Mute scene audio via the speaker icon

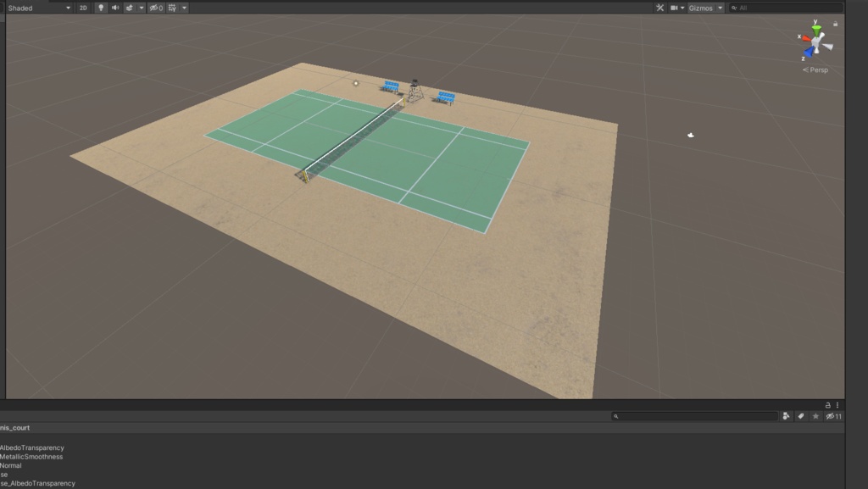point(116,7)
